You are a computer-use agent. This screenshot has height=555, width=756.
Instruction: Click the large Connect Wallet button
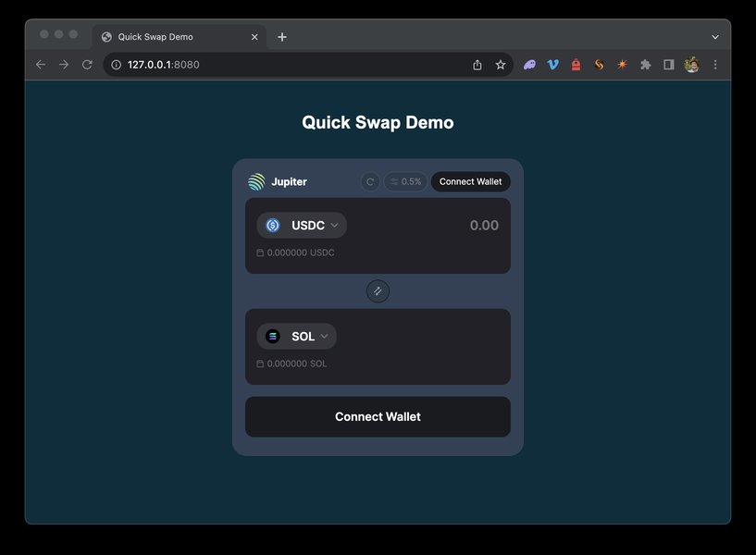[x=378, y=417]
